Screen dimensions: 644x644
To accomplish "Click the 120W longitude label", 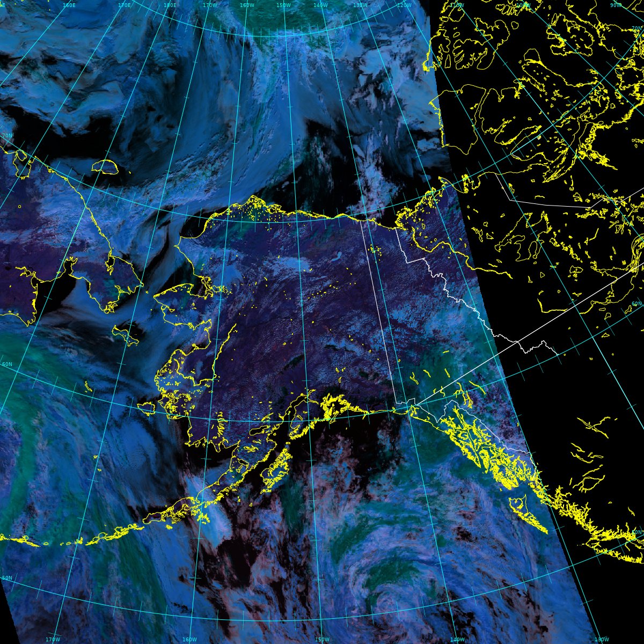I will tap(404, 5).
